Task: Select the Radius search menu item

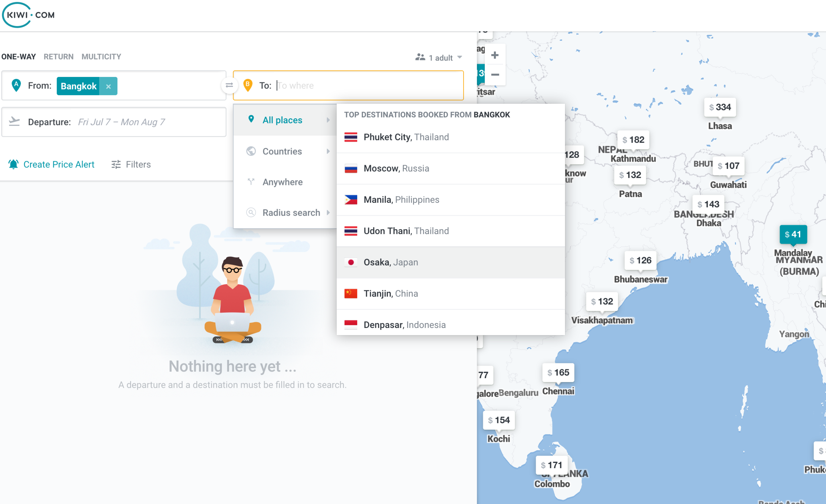Action: 285,213
